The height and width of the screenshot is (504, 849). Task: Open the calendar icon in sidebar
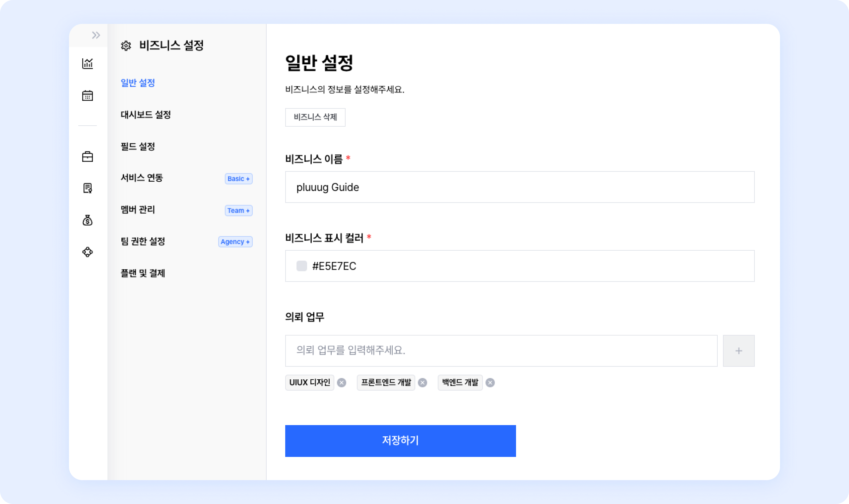click(88, 95)
